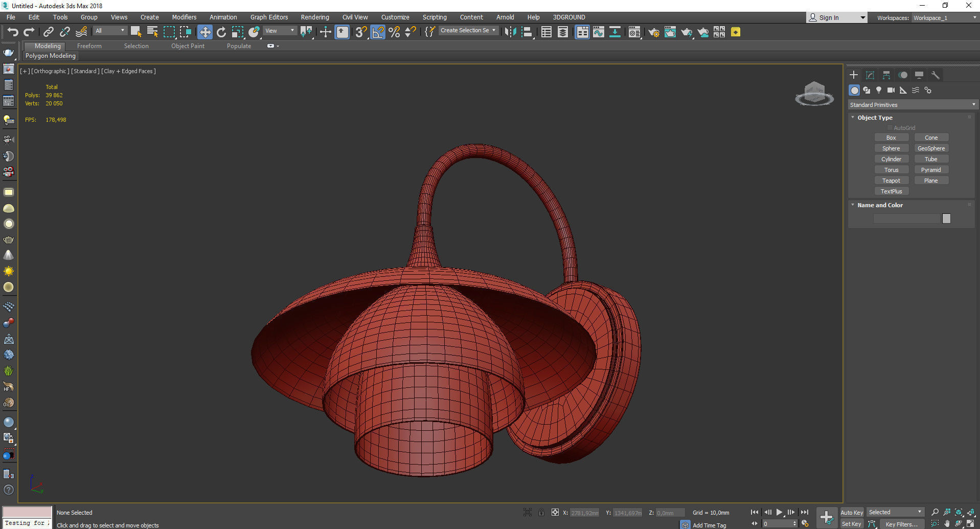Click the object color swatch

pos(946,218)
